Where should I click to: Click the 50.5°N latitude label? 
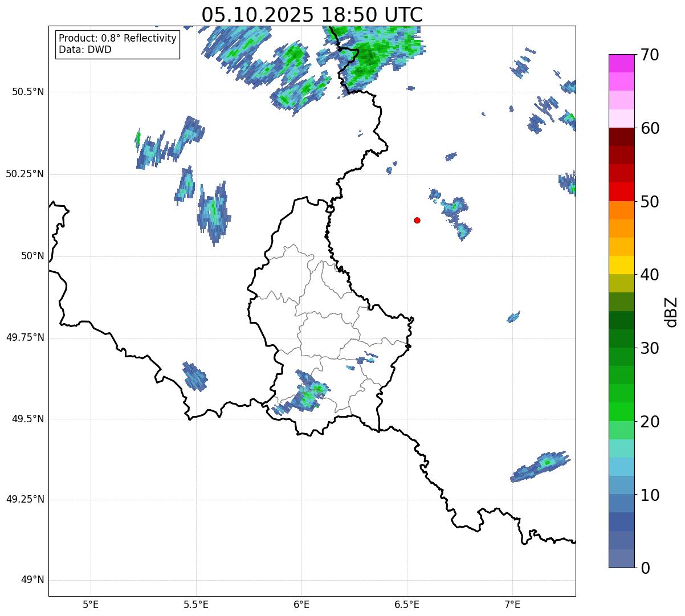click(28, 92)
